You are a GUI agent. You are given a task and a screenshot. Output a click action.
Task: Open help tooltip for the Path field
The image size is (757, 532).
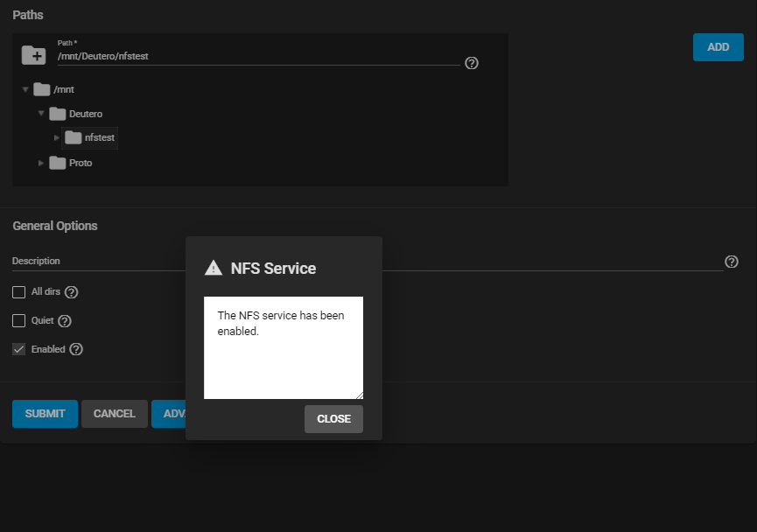pos(472,63)
